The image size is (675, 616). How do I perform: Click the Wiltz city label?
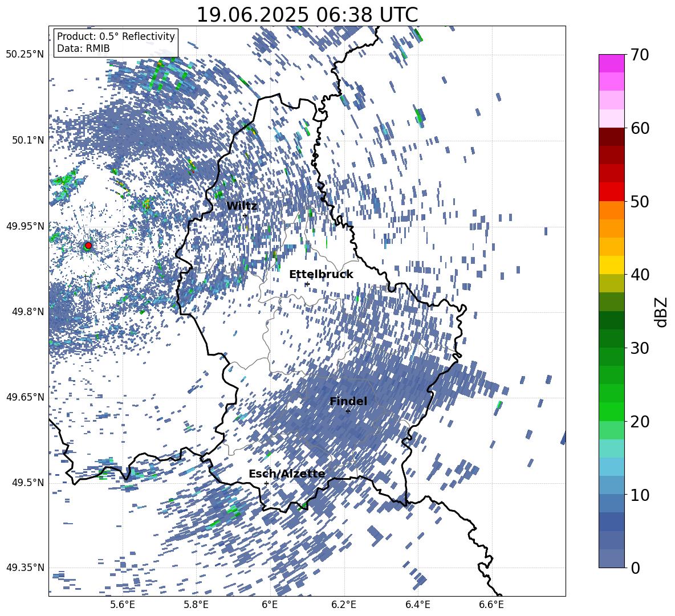(242, 206)
